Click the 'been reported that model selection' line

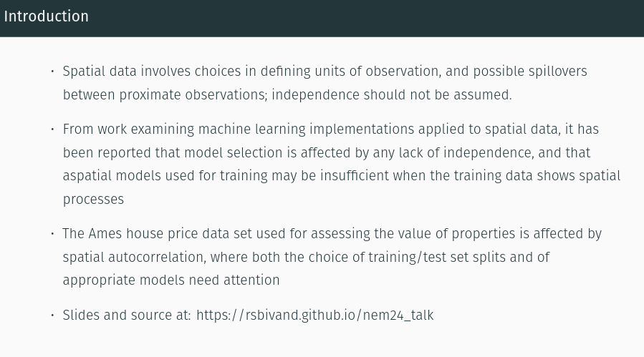327,152
